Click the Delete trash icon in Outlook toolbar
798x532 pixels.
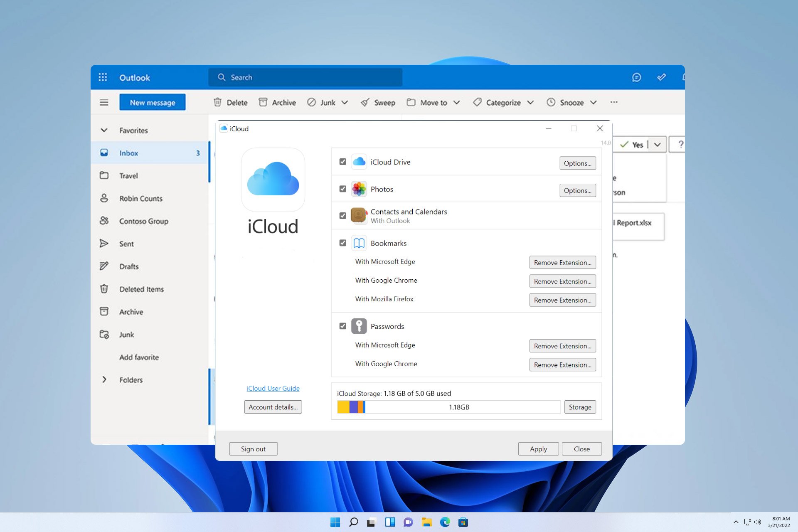(x=217, y=102)
